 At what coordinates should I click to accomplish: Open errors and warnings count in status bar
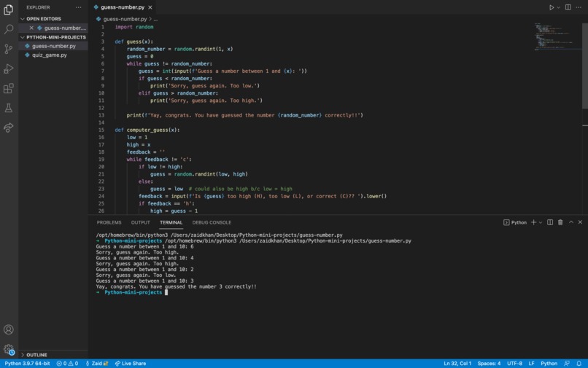coord(67,364)
